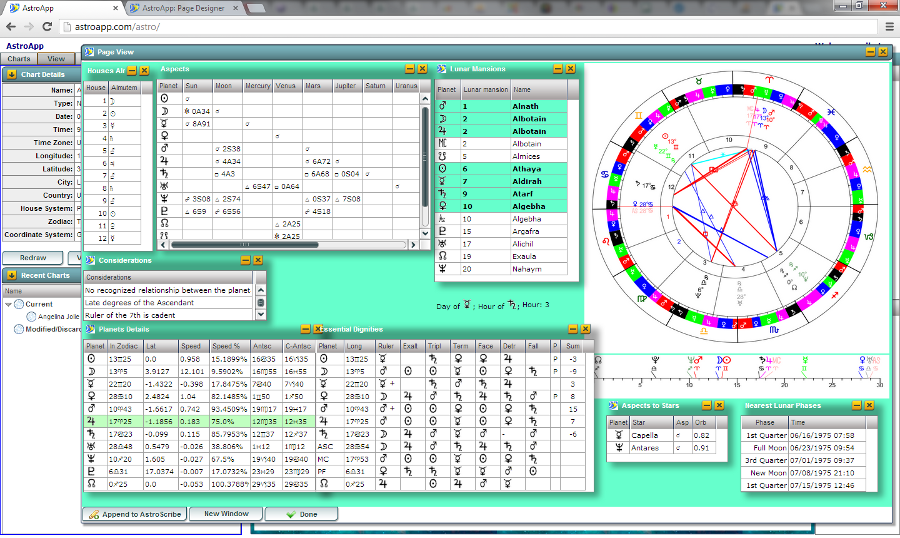The image size is (900, 538).
Task: Minimize the Considerations panel
Action: pyautogui.click(x=245, y=261)
